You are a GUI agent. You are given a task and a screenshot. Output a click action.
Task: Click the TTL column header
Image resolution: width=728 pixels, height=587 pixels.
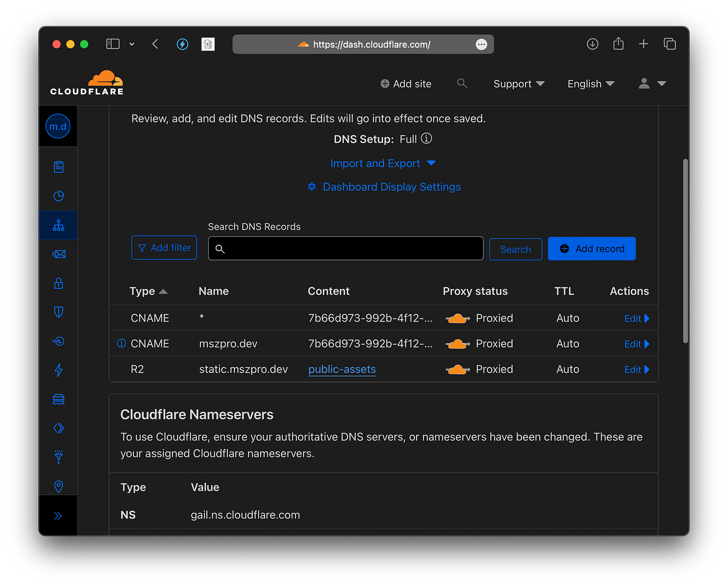(564, 291)
